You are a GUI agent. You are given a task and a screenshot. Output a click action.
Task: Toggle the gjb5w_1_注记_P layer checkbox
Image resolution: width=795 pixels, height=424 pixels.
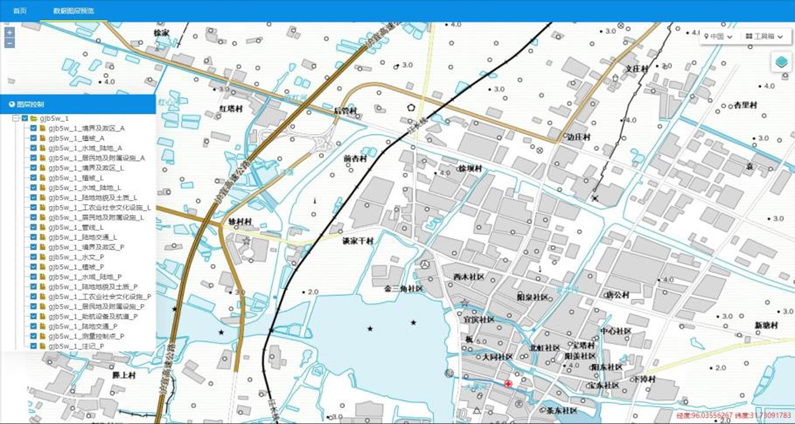click(33, 346)
